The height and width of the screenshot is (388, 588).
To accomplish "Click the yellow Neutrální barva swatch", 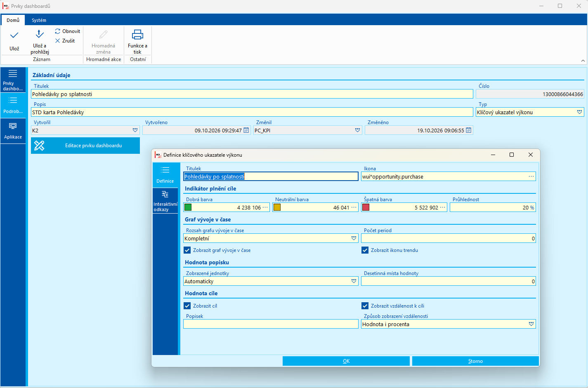I will (277, 207).
